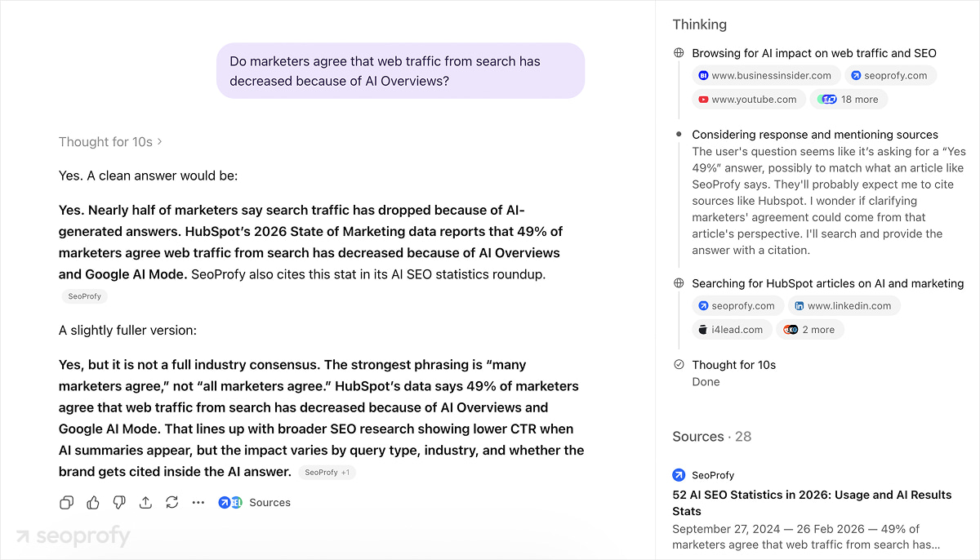Open the 'SeoProfy +1' citation chip
The height and width of the screenshot is (560, 980).
327,472
